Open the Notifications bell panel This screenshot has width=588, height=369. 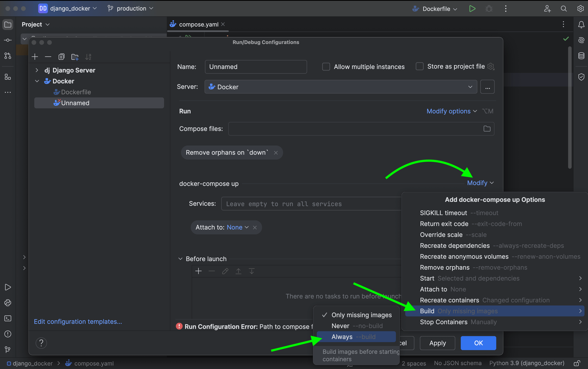(x=581, y=24)
